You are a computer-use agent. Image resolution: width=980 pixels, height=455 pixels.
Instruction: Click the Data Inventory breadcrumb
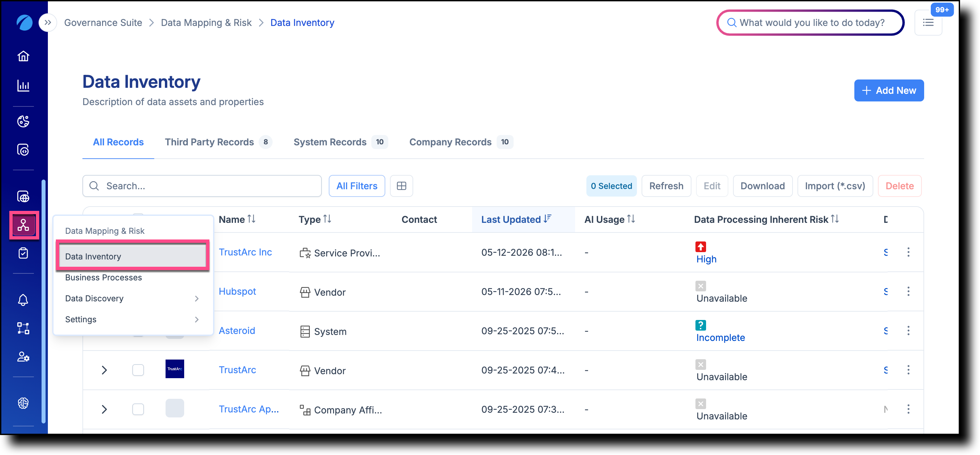point(303,23)
